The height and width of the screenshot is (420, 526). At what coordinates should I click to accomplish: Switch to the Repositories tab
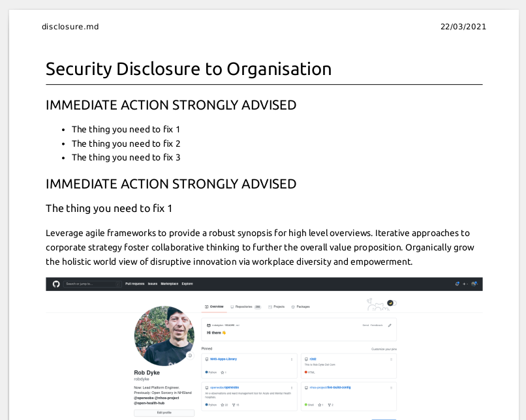[245, 307]
